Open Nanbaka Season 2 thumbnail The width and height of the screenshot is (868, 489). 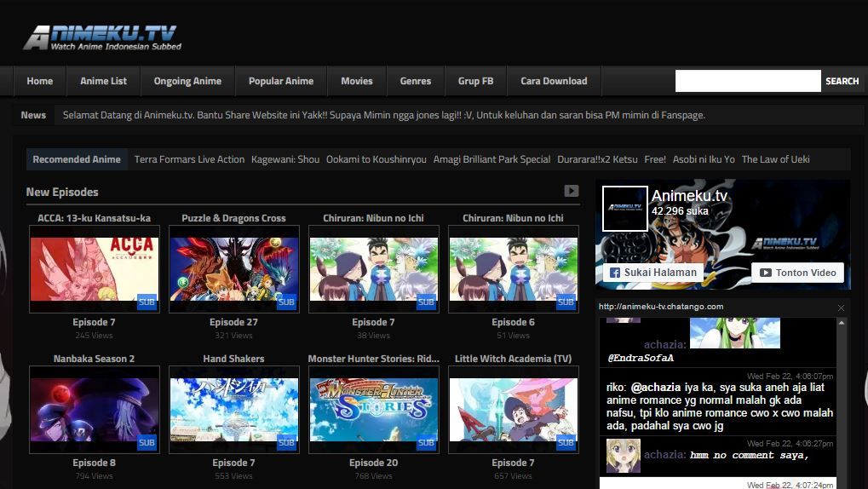(94, 410)
